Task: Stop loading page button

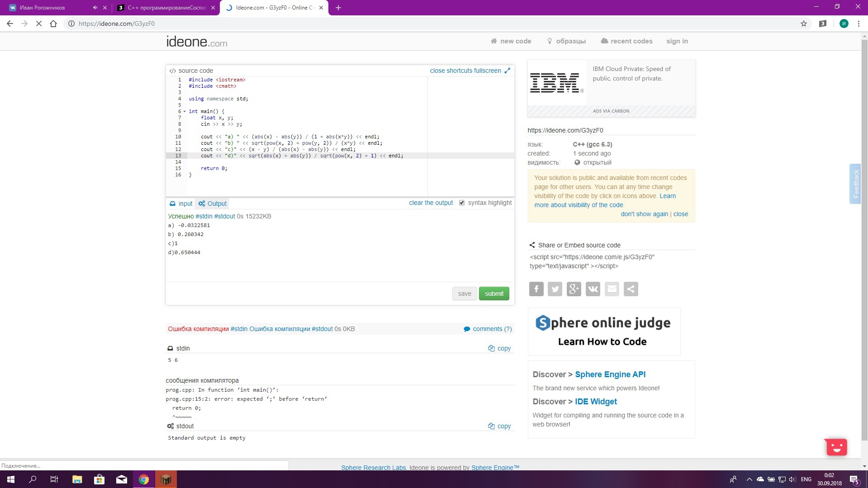Action: tap(39, 24)
